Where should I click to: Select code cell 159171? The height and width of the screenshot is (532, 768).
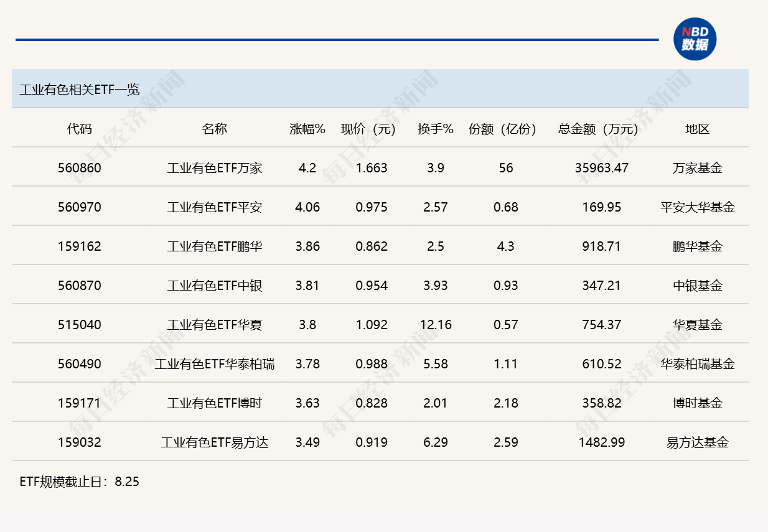(x=80, y=403)
